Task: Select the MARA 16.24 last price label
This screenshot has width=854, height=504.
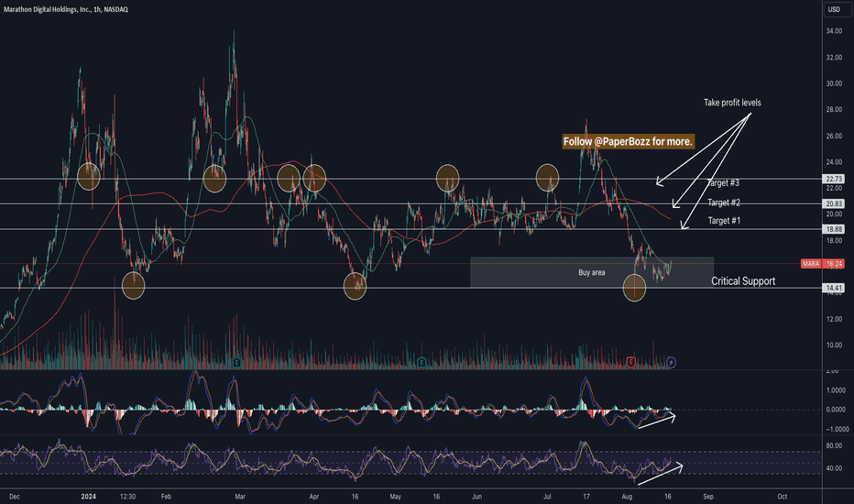Action: (x=823, y=264)
